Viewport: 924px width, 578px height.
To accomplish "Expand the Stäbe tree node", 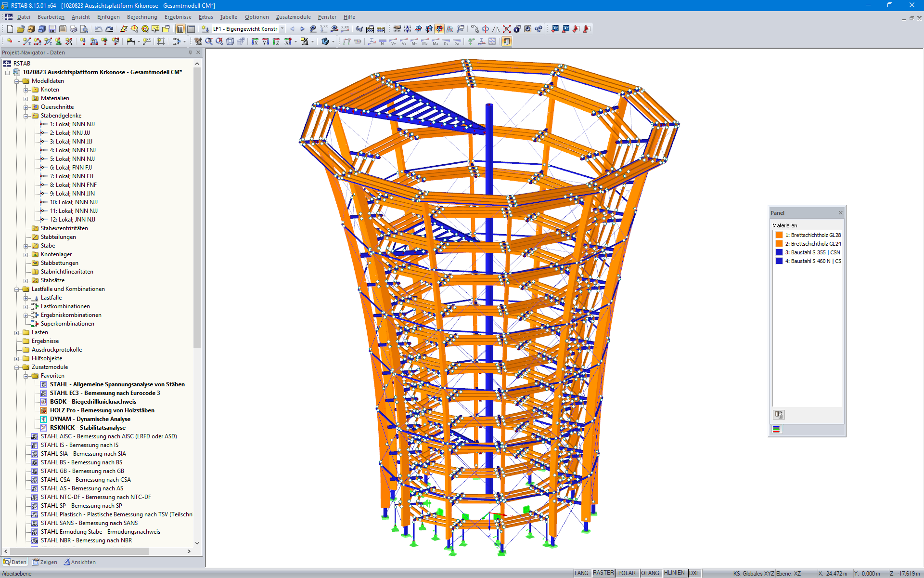I will [26, 246].
